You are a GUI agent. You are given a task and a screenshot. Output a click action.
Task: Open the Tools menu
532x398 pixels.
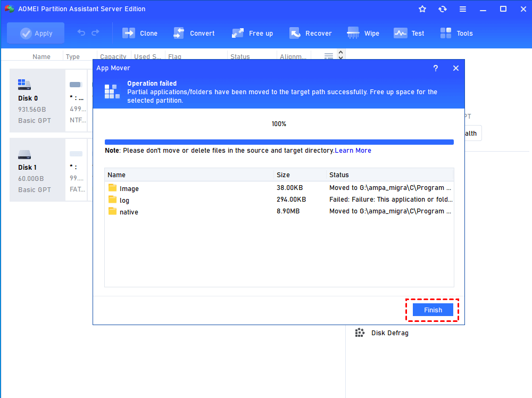[x=456, y=33]
